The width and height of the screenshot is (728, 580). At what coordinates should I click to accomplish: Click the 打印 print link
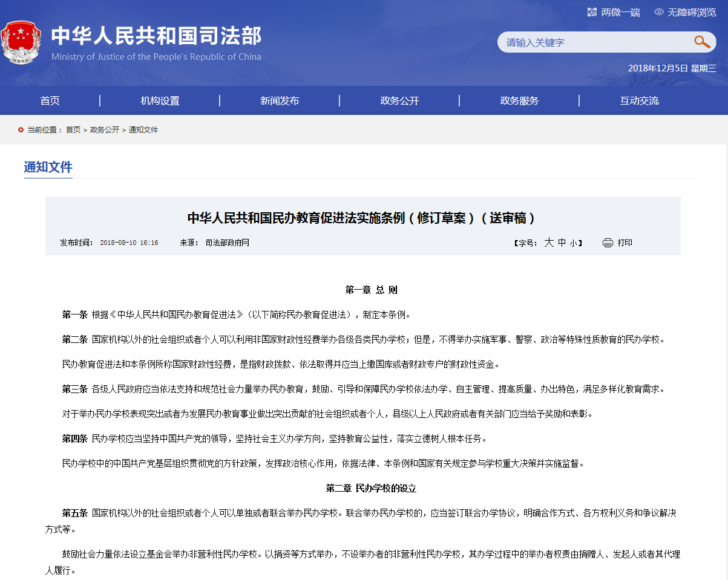625,243
